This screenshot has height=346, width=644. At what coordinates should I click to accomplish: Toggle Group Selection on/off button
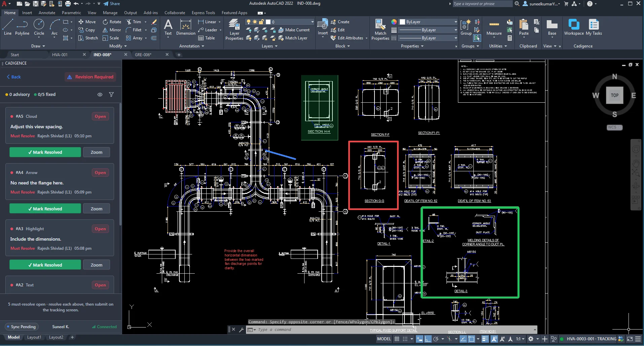click(477, 38)
